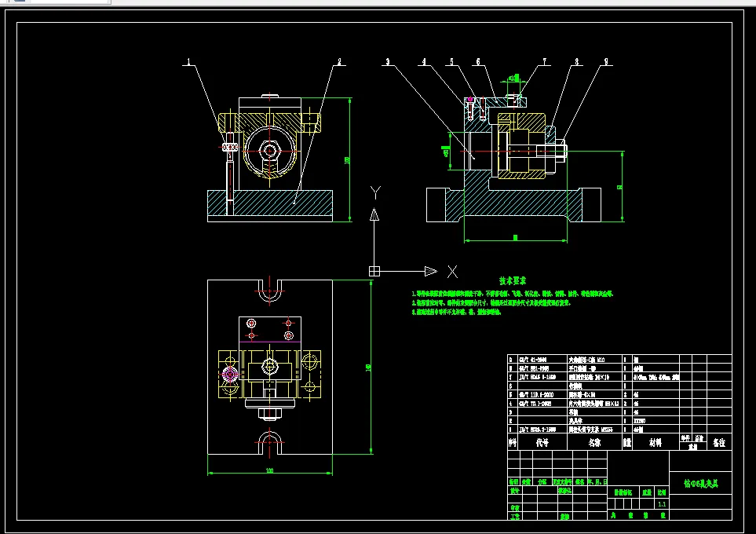Image resolution: width=756 pixels, height=534 pixels.
Task: Click the 材料 column header in the parts list
Action: pyautogui.click(x=656, y=442)
